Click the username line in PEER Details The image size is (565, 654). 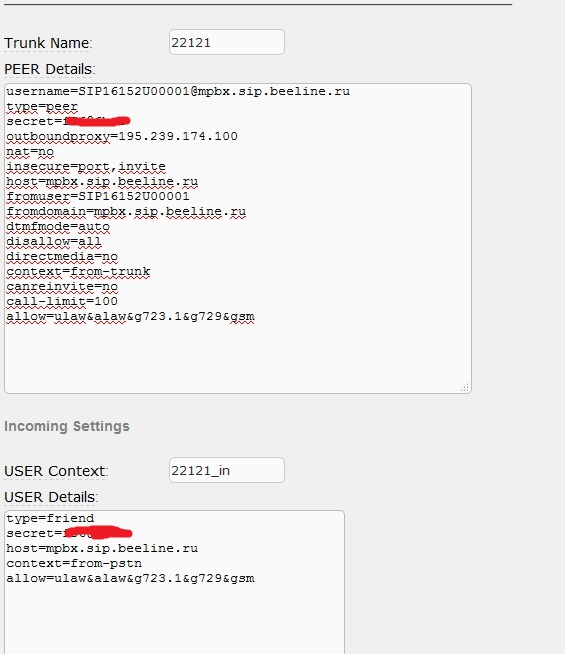(x=178, y=91)
